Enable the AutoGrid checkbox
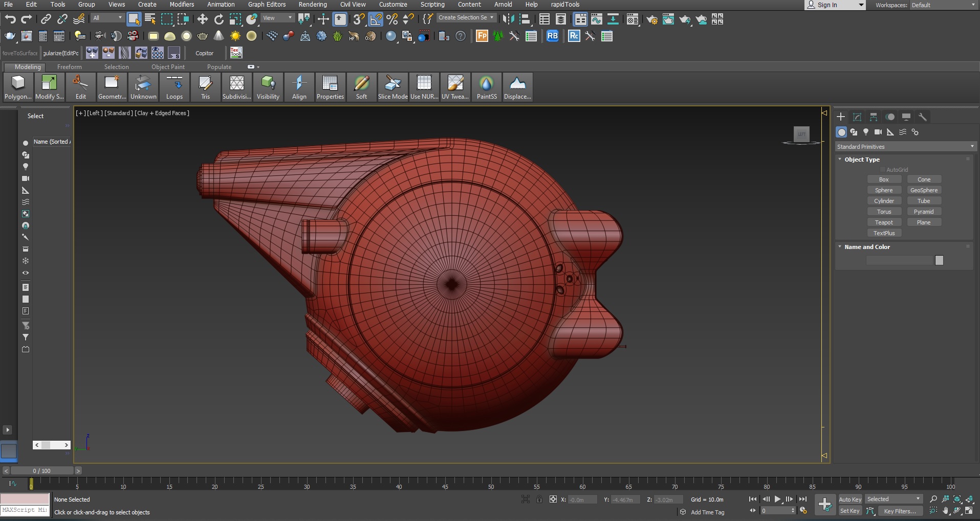Viewport: 980px width, 521px height. click(x=883, y=170)
